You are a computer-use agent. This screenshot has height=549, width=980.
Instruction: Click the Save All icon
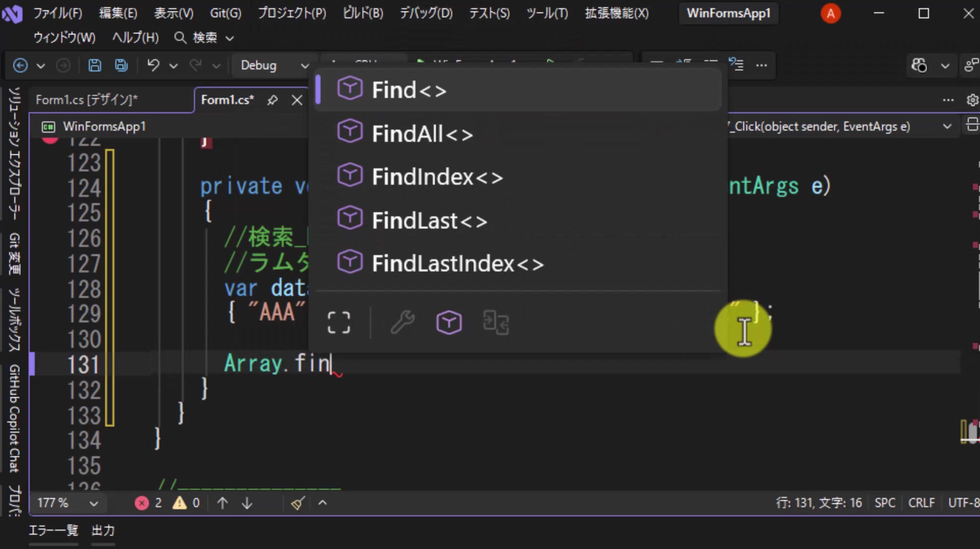click(x=121, y=65)
